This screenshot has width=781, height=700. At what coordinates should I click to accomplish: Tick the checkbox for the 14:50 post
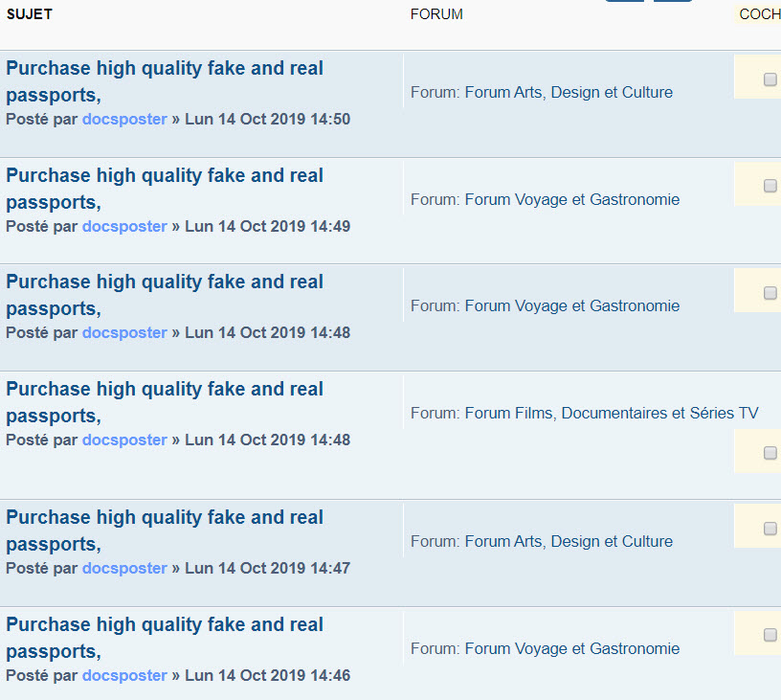(770, 79)
